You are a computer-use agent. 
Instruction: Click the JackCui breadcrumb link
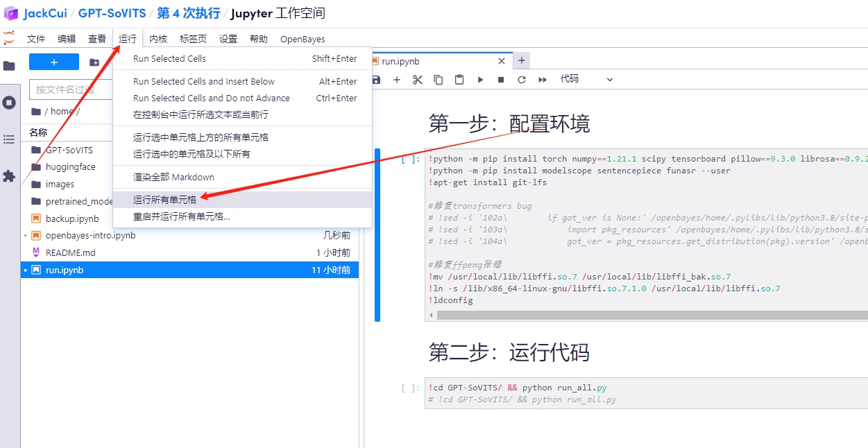point(45,13)
